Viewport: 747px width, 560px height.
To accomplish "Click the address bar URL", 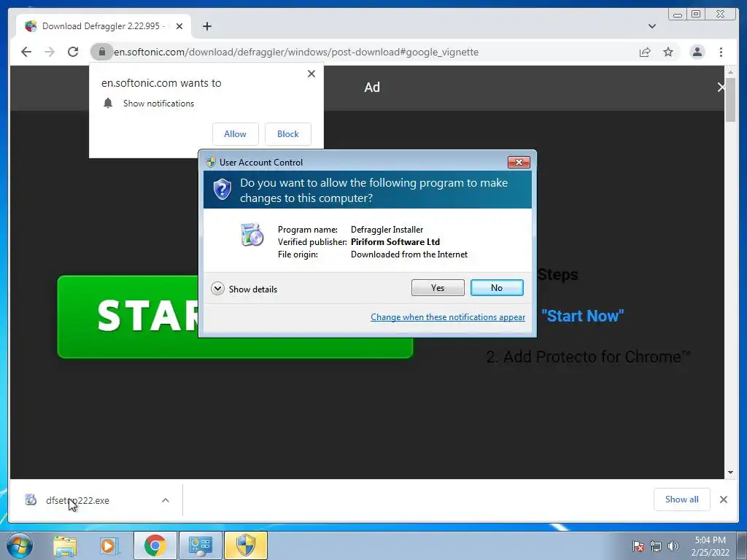I will (x=296, y=52).
